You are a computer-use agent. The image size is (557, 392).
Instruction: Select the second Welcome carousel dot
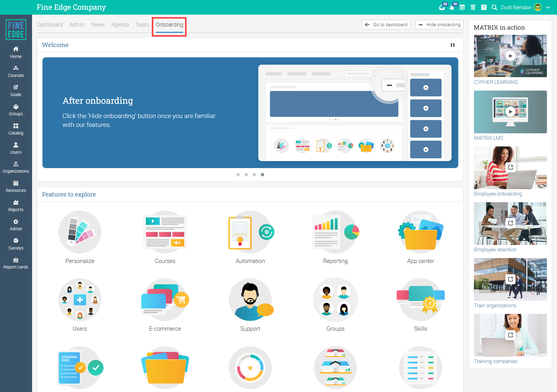(246, 175)
